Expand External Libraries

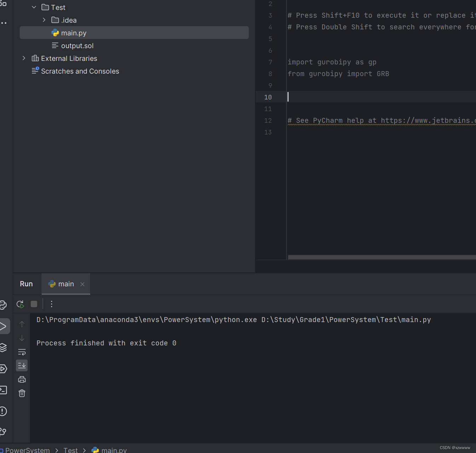point(24,58)
